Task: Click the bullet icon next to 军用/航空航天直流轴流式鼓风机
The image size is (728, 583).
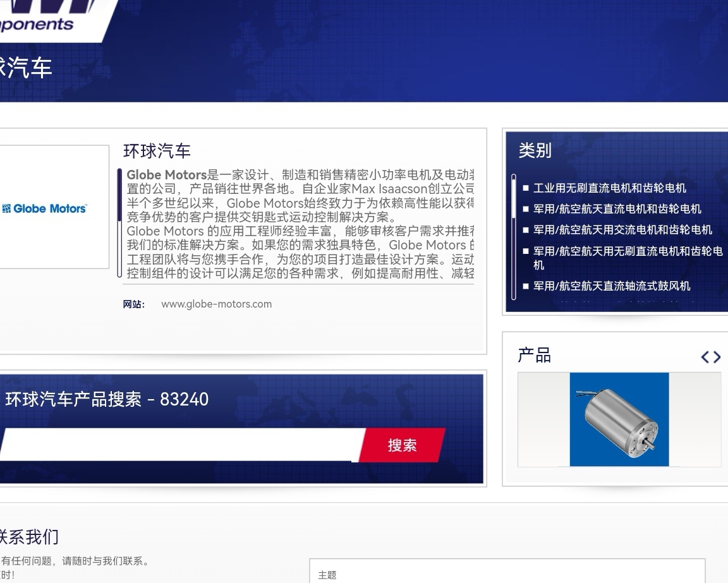Action: [525, 286]
